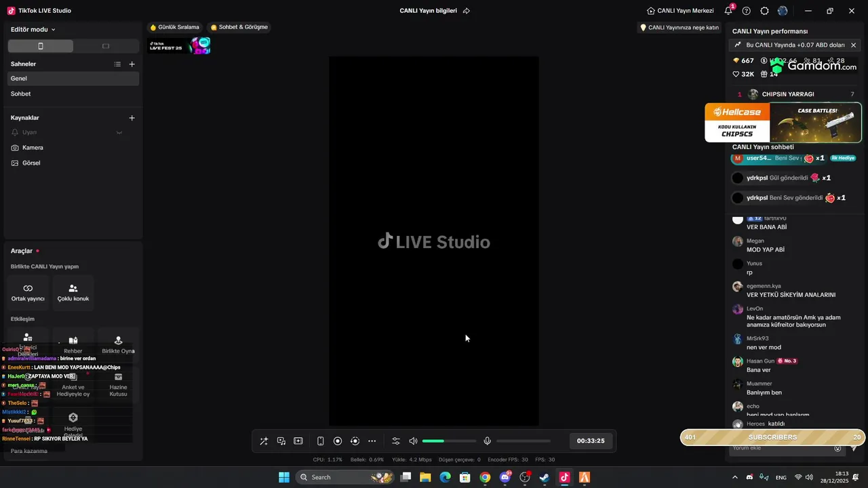Open Çoklu konuk multi-guest tool
Viewport: 868px width, 488px height.
[73, 293]
